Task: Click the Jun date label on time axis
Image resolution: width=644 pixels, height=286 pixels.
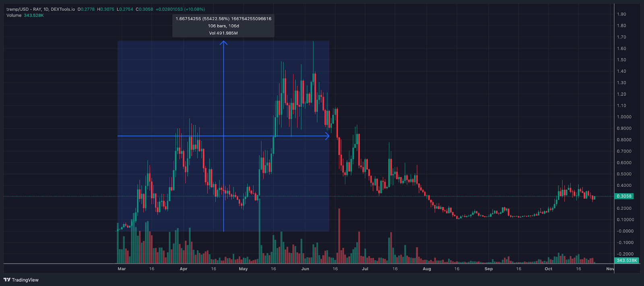Action: (x=305, y=269)
